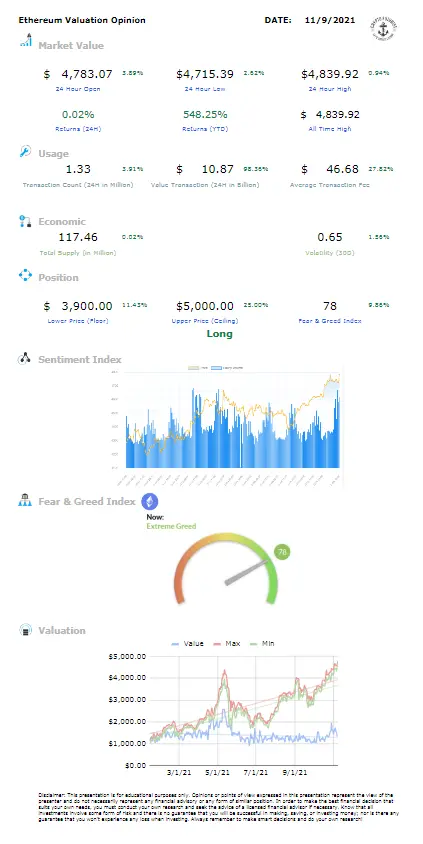Click the 548.25% YTD returns value
This screenshot has width=423, height=844.
205,115
